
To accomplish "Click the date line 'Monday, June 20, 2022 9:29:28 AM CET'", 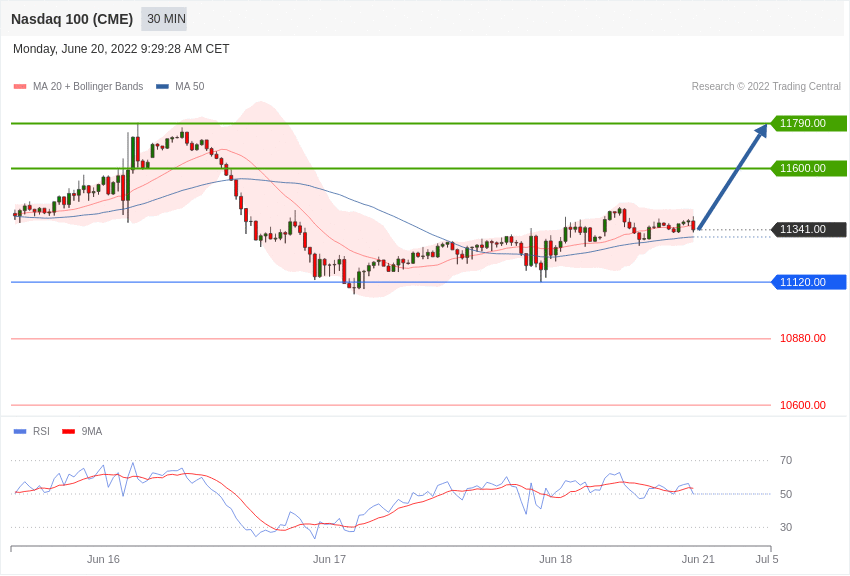I will 121,49.
